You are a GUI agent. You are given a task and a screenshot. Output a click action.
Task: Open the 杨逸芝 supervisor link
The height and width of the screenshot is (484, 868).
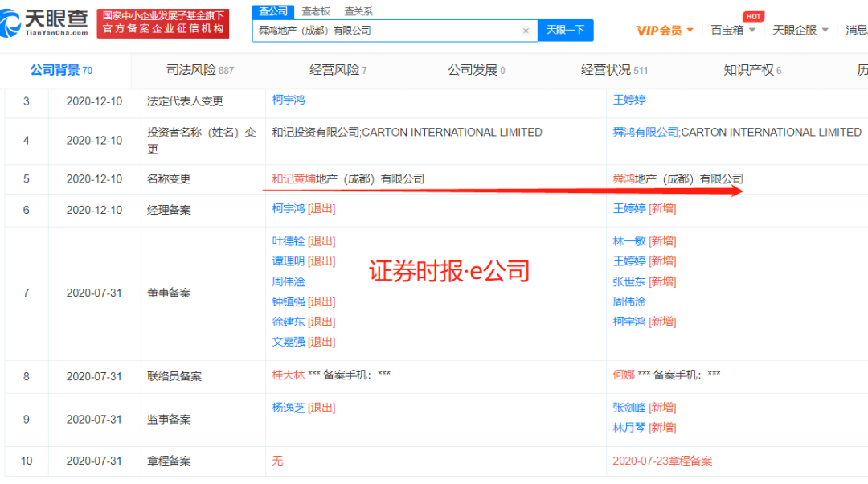click(x=289, y=408)
